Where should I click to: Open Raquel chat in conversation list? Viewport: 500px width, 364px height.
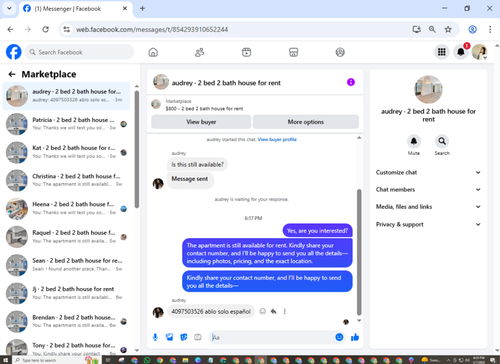(x=66, y=237)
